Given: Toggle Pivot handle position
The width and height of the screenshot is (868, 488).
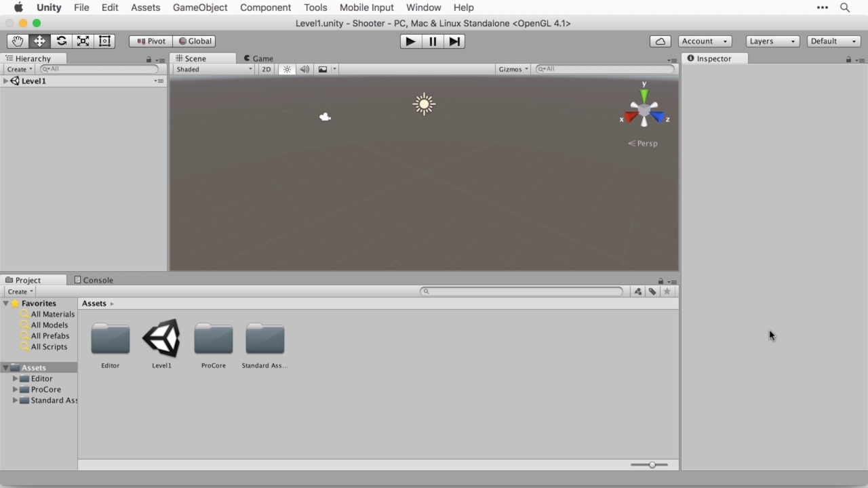Looking at the screenshot, I should click(151, 41).
